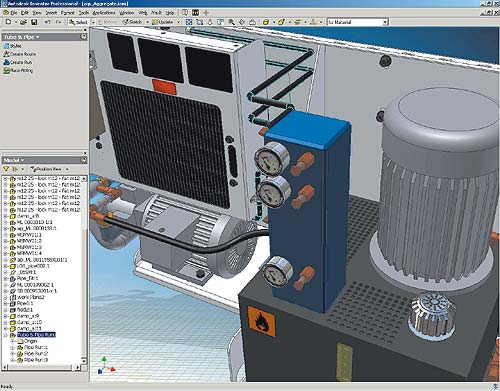
Task: Open the Insert menu
Action: [x=51, y=13]
